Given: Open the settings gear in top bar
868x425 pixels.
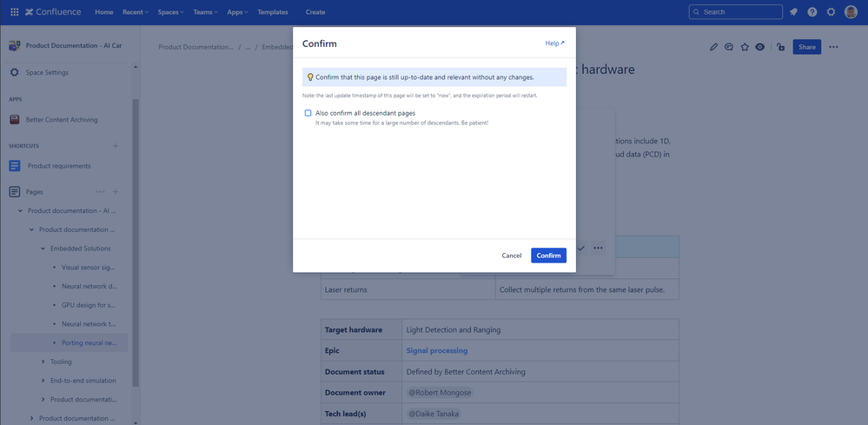Looking at the screenshot, I should [x=831, y=11].
